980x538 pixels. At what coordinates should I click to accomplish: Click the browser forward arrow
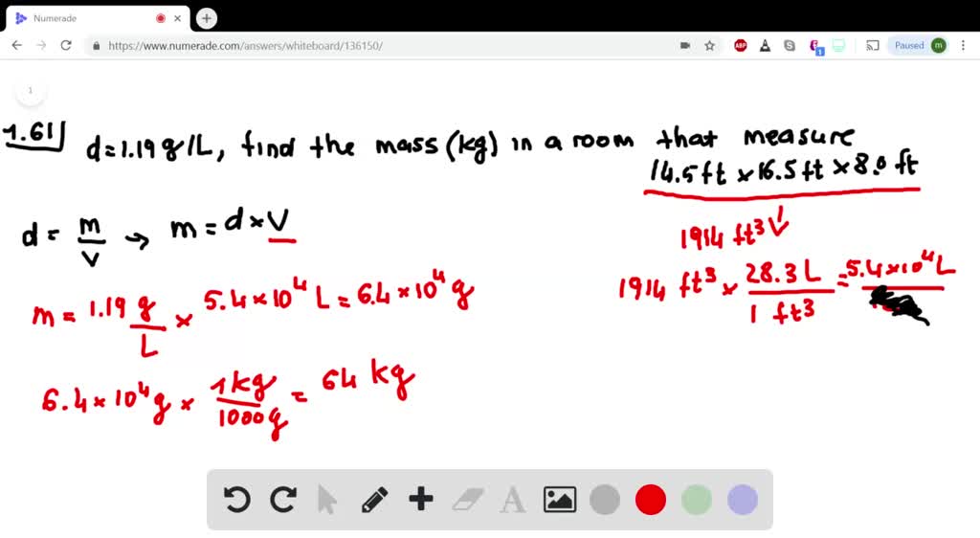point(41,46)
